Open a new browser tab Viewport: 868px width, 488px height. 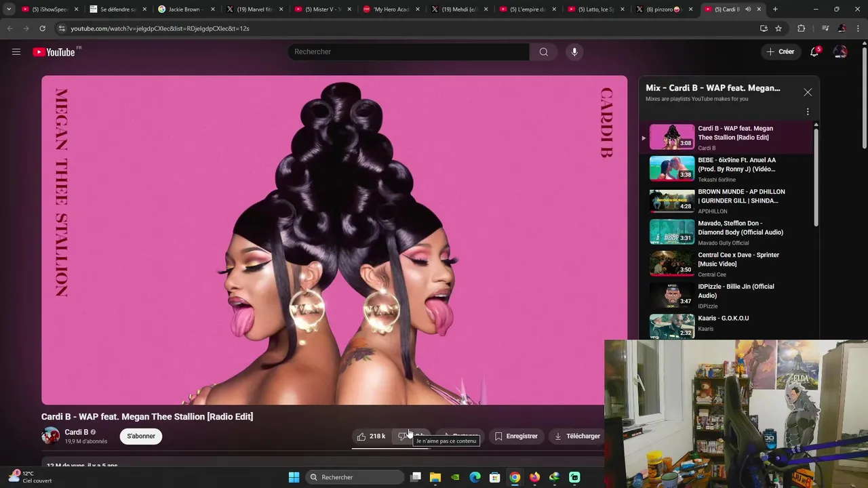tap(775, 9)
